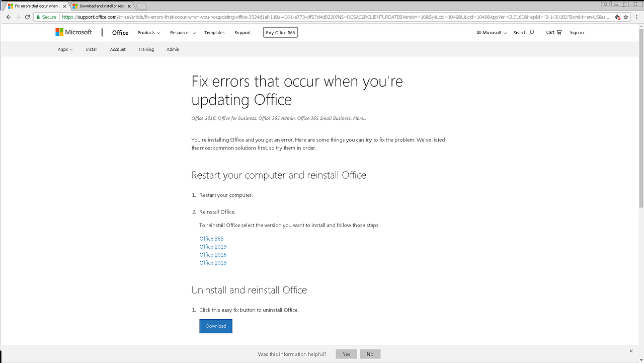644x363 pixels.
Task: Expand the Products dropdown
Action: 148,32
